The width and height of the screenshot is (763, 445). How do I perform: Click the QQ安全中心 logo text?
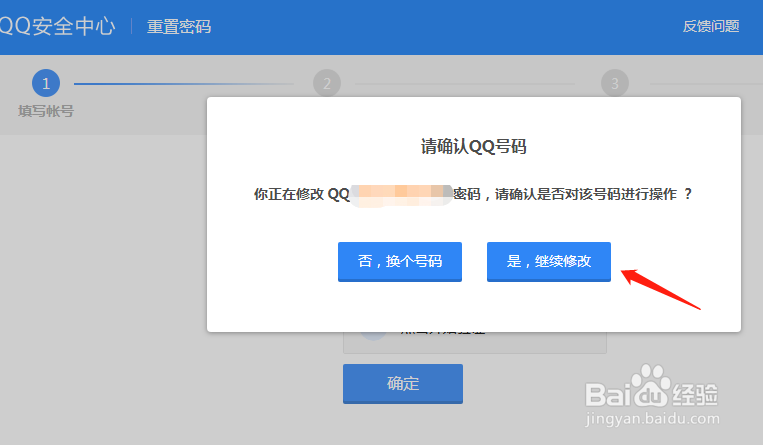point(57,26)
